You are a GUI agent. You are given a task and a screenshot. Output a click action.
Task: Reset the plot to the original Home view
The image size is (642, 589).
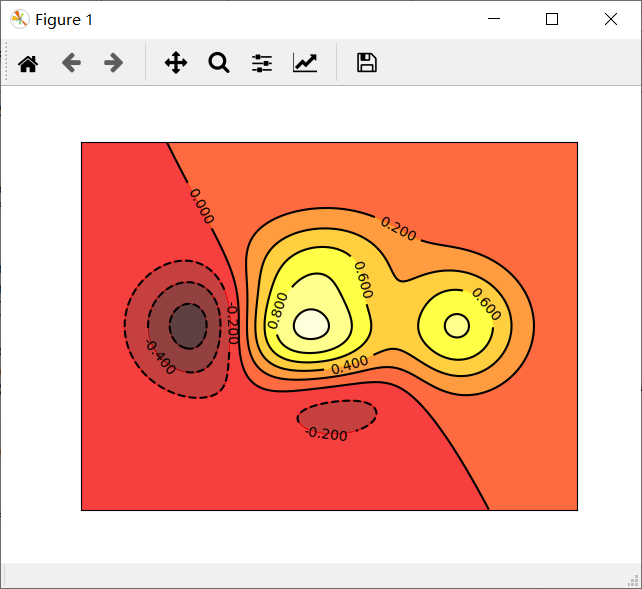pyautogui.click(x=28, y=63)
